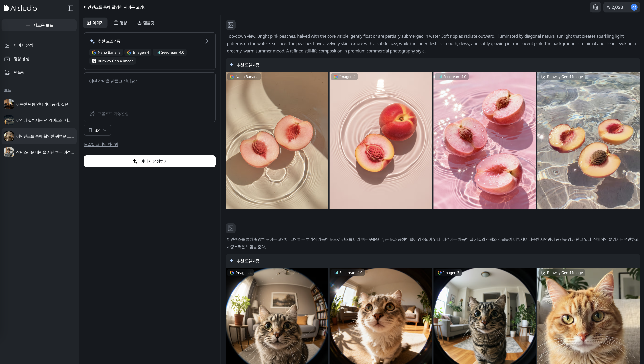Open the 모델별 크레딧 차감량 link
The width and height of the screenshot is (644, 364).
101,144
